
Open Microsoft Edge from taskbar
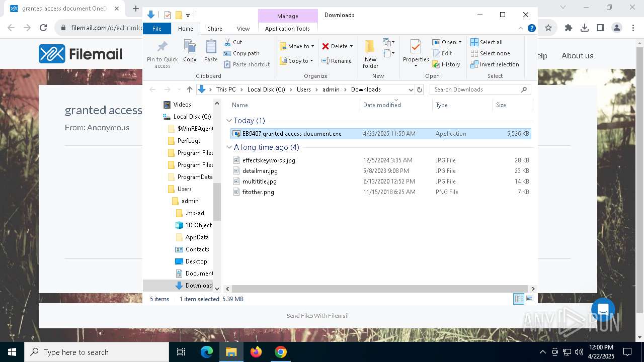[x=207, y=352]
